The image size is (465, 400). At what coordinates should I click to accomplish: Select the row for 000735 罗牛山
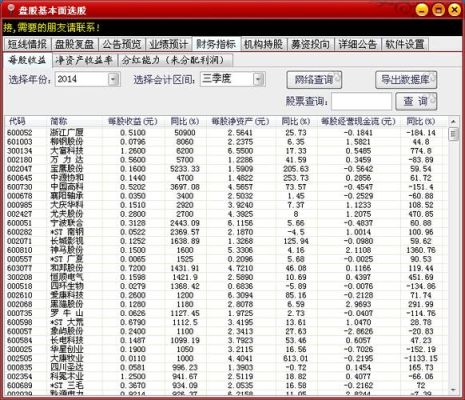[226, 313]
